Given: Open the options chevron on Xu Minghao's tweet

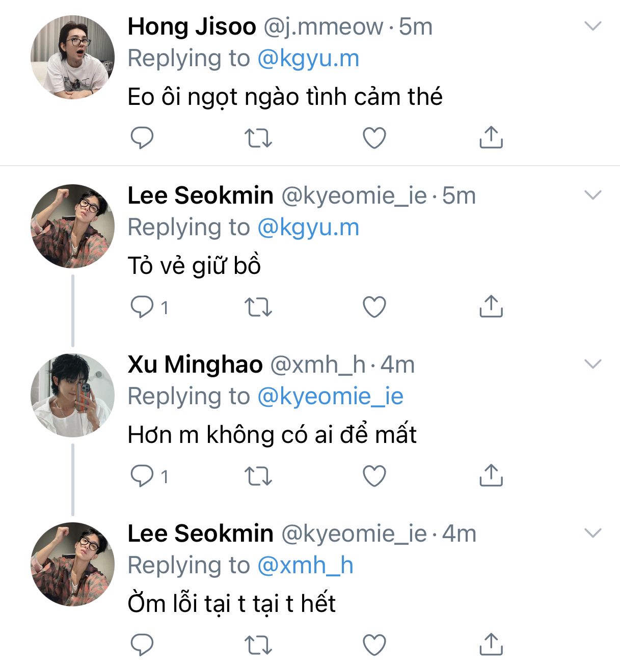Looking at the screenshot, I should coord(593,364).
